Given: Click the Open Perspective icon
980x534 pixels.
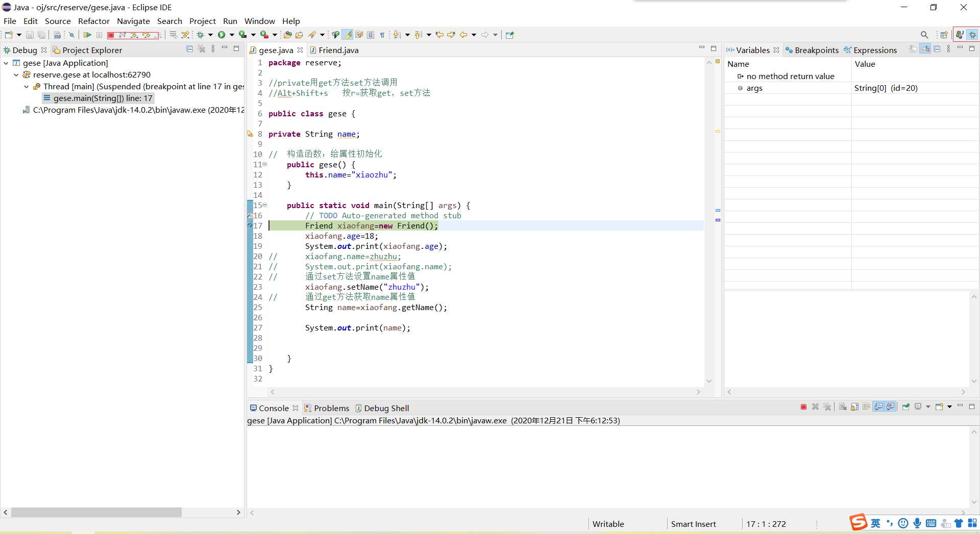Looking at the screenshot, I should (944, 35).
